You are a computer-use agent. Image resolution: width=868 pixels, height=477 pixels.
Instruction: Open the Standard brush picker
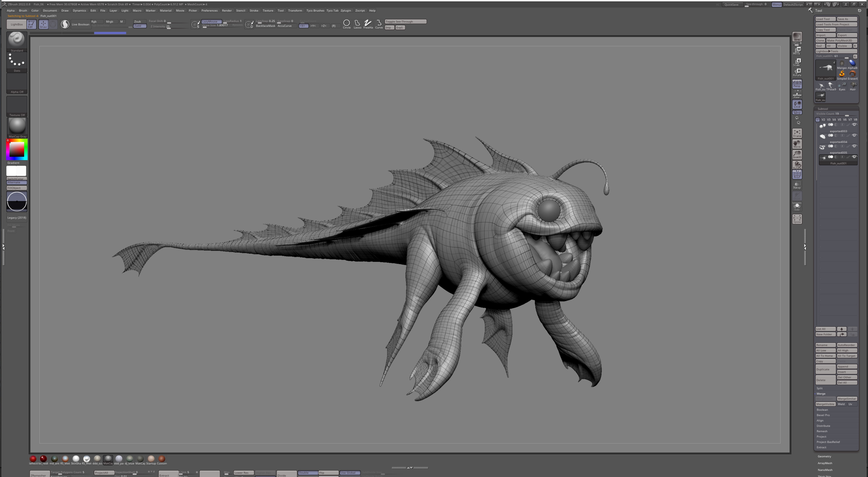click(x=17, y=42)
